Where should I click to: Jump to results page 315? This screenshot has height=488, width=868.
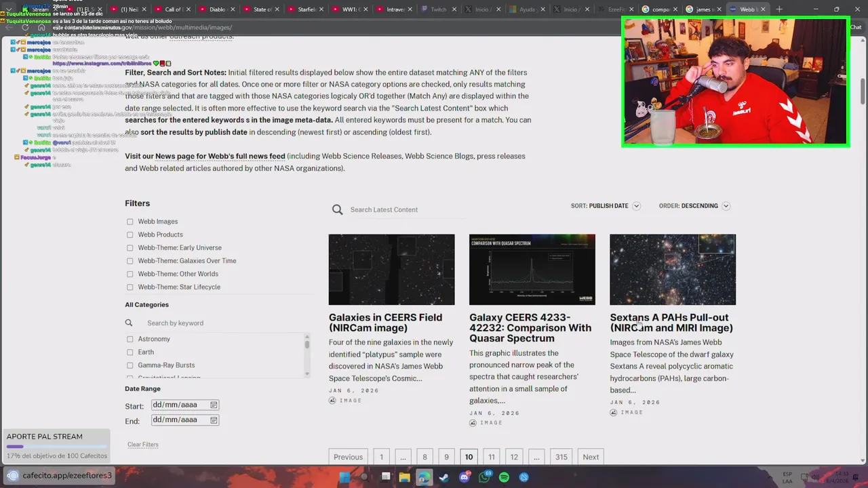click(x=561, y=457)
